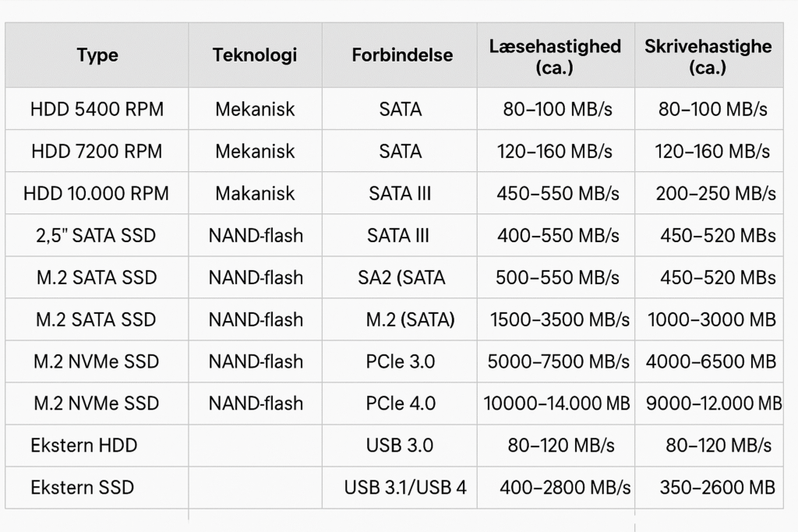Click the Ekstern SSD row label
Viewport: 798px width, 532px height.
point(83,488)
